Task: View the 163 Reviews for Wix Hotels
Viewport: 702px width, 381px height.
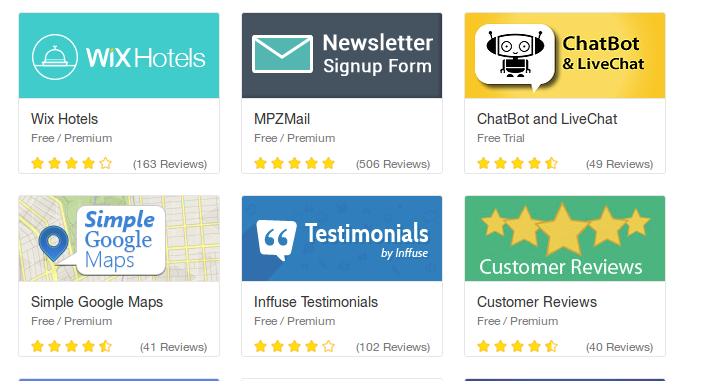Action: 170,164
